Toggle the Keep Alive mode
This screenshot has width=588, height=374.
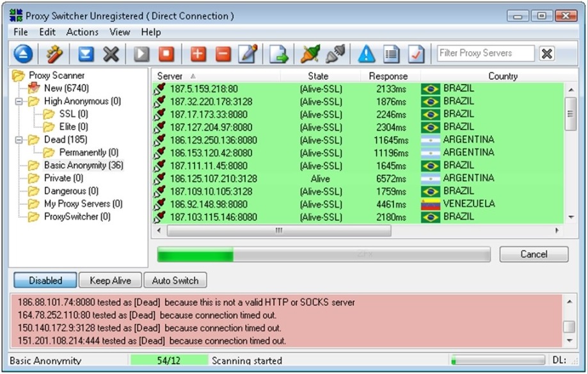(110, 280)
